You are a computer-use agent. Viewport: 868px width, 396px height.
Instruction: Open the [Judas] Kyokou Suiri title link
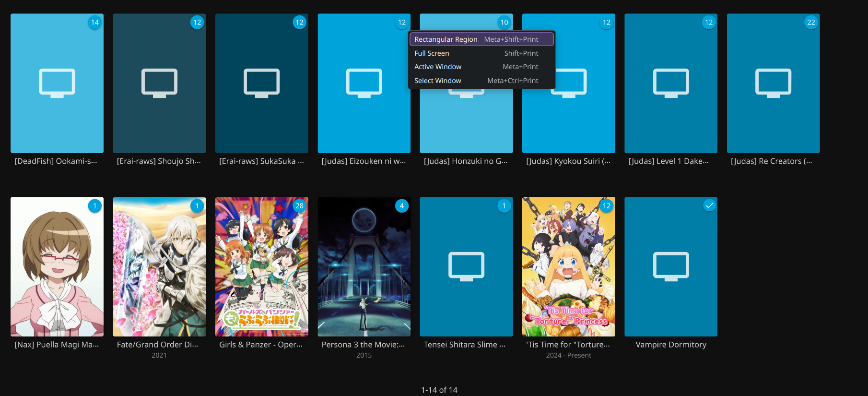click(x=568, y=161)
